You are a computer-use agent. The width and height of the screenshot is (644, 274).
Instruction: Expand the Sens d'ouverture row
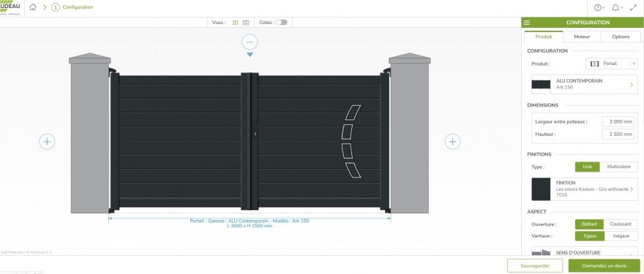tap(585, 251)
